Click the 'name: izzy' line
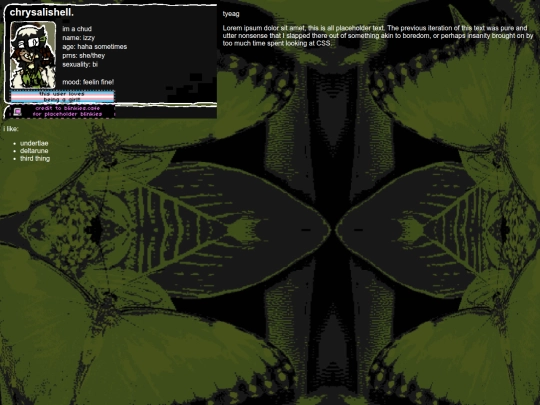This screenshot has height=405, width=540. tap(79, 38)
